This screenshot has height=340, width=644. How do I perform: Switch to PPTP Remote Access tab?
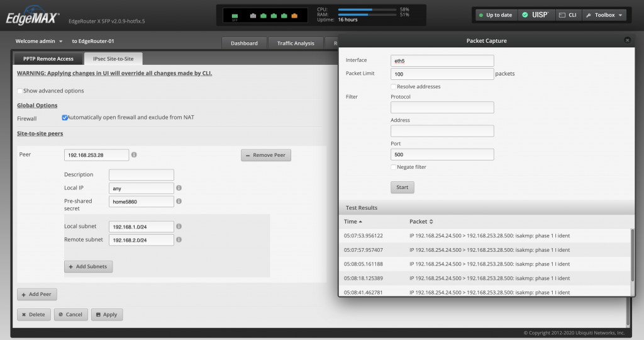coord(48,59)
